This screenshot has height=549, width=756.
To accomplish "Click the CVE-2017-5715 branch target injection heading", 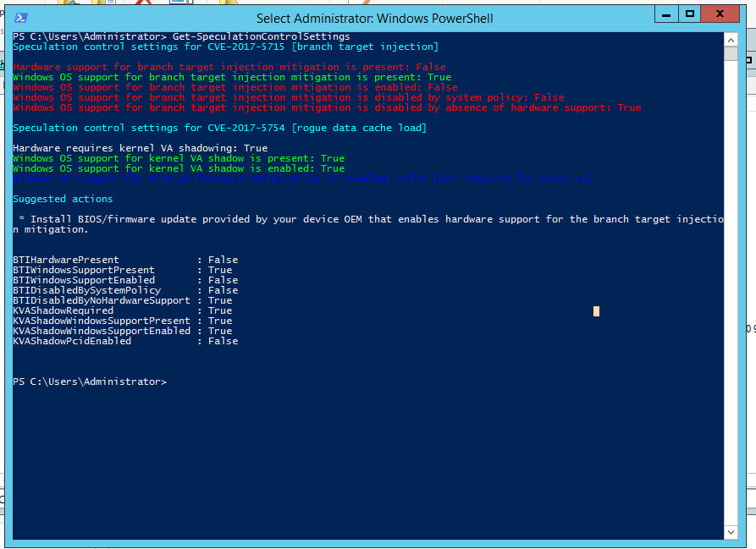I will (x=226, y=47).
